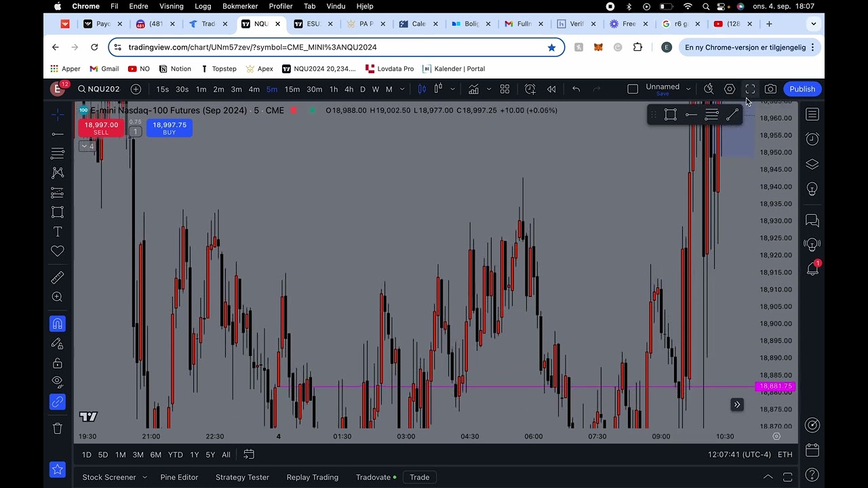Image resolution: width=868 pixels, height=488 pixels.
Task: Select the D daily timeframe
Action: 362,89
